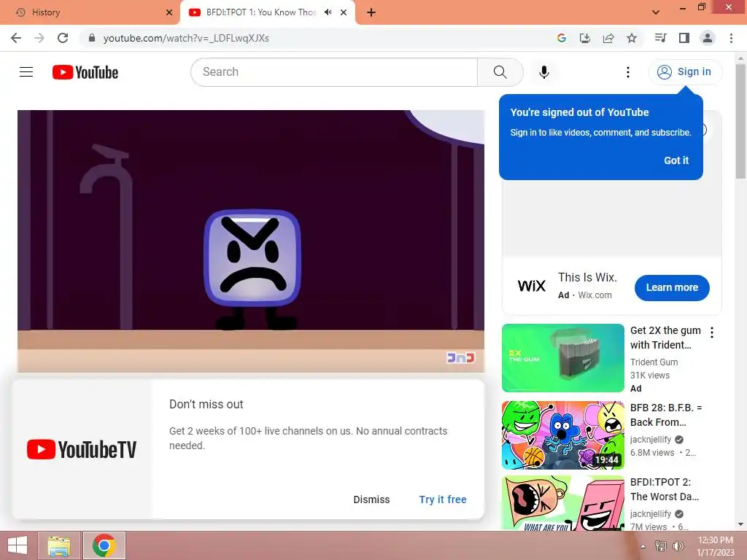Open BFDI:TPOT 2 video thumbnail
Viewport: 747px width, 560px height.
click(562, 503)
